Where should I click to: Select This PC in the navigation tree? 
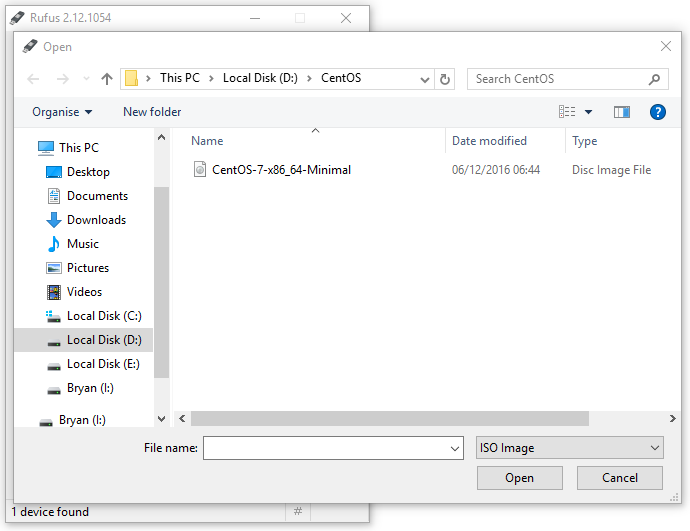pyautogui.click(x=79, y=148)
